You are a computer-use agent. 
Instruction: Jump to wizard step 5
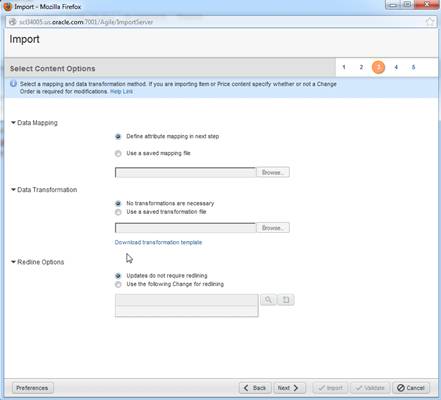413,67
